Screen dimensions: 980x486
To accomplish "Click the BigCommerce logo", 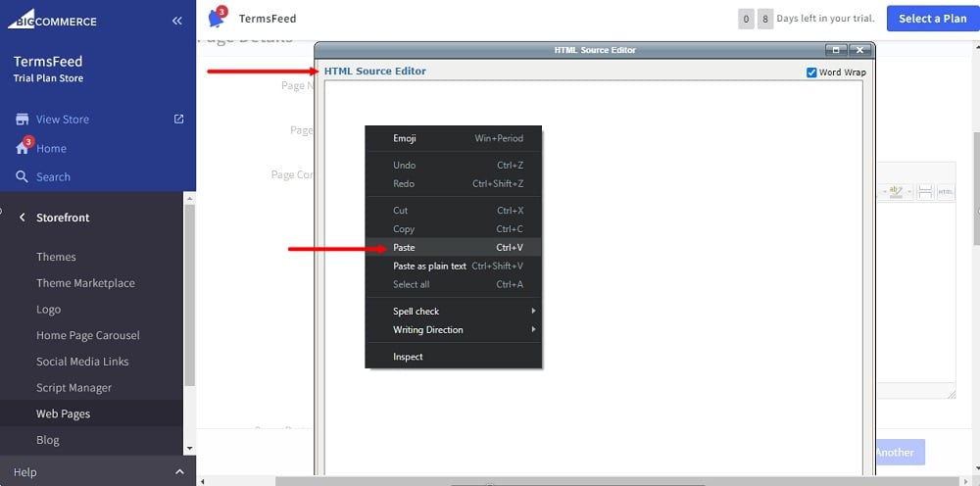I will coord(53,20).
